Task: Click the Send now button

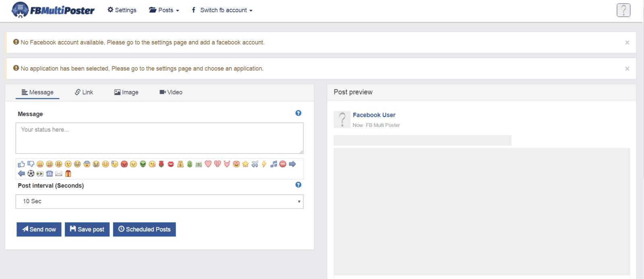Action: click(39, 229)
